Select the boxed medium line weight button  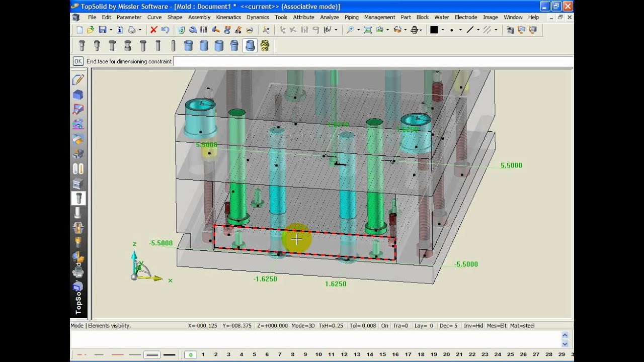152,354
